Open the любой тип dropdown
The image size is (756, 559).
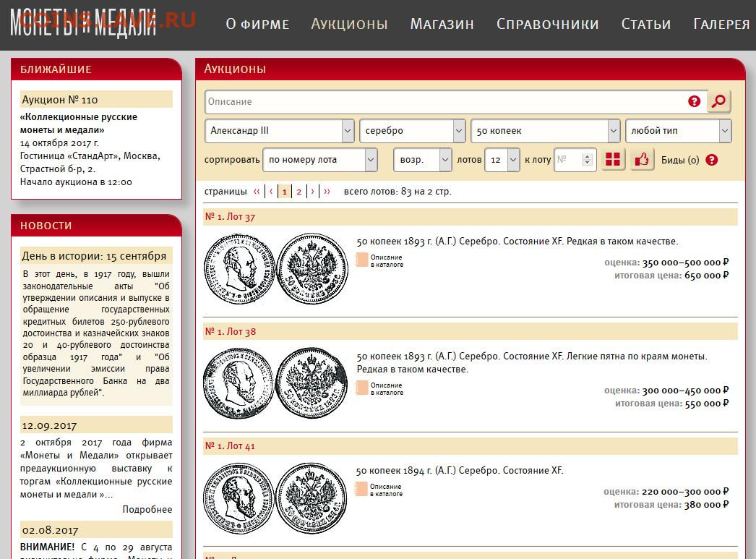[x=679, y=131]
